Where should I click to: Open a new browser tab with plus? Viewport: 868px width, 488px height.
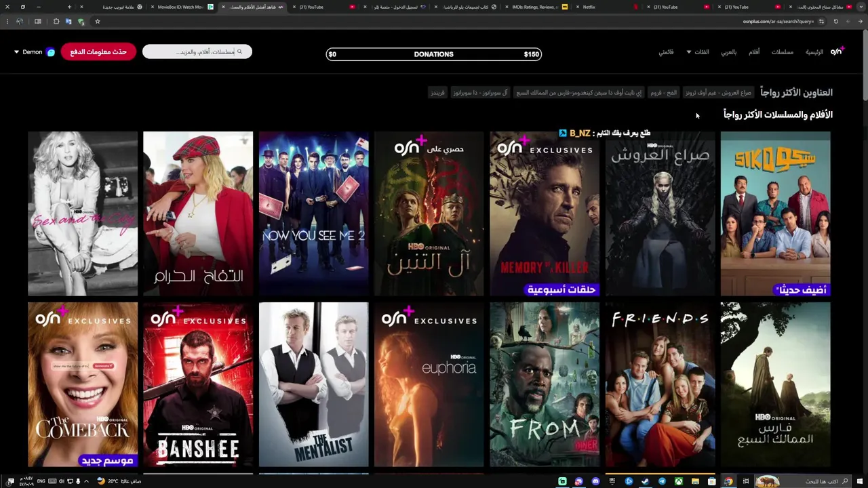pos(69,7)
